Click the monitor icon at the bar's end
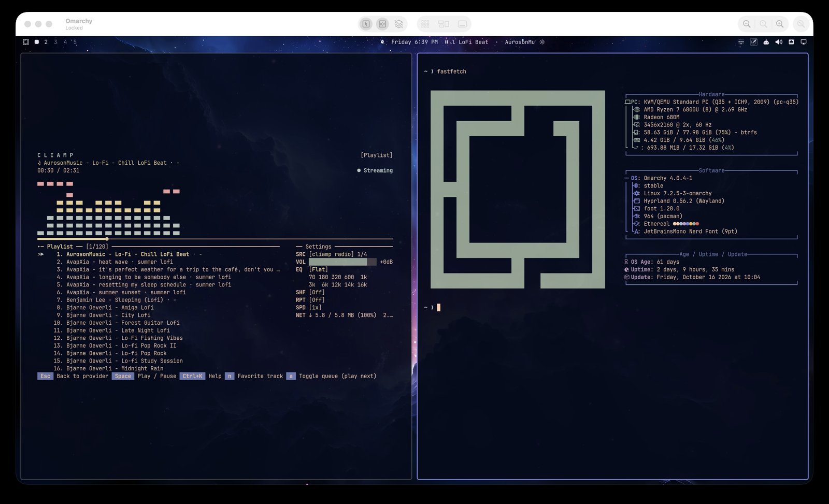 [x=804, y=42]
